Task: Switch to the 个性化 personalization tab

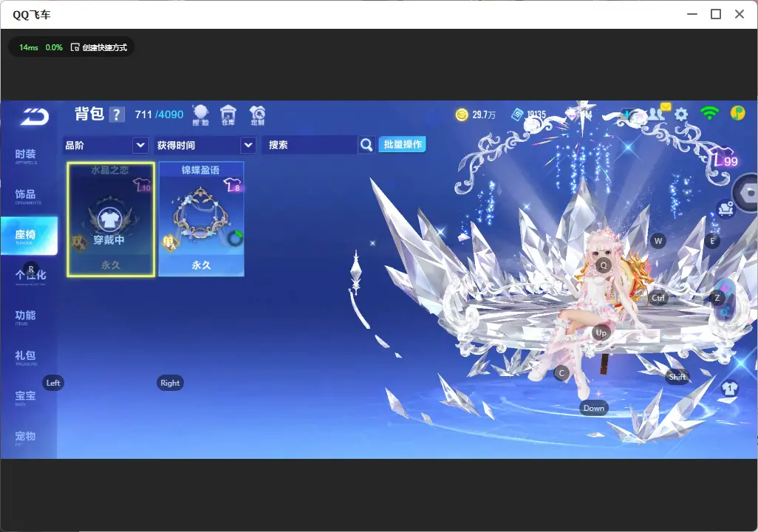Action: [30, 276]
